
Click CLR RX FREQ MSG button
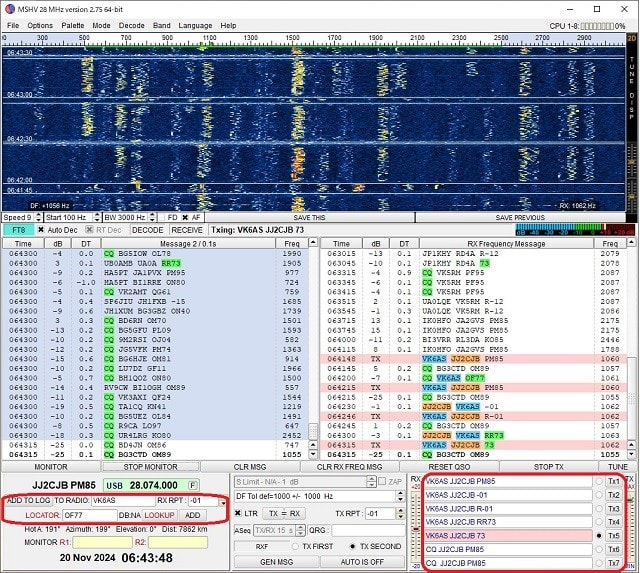(x=349, y=467)
